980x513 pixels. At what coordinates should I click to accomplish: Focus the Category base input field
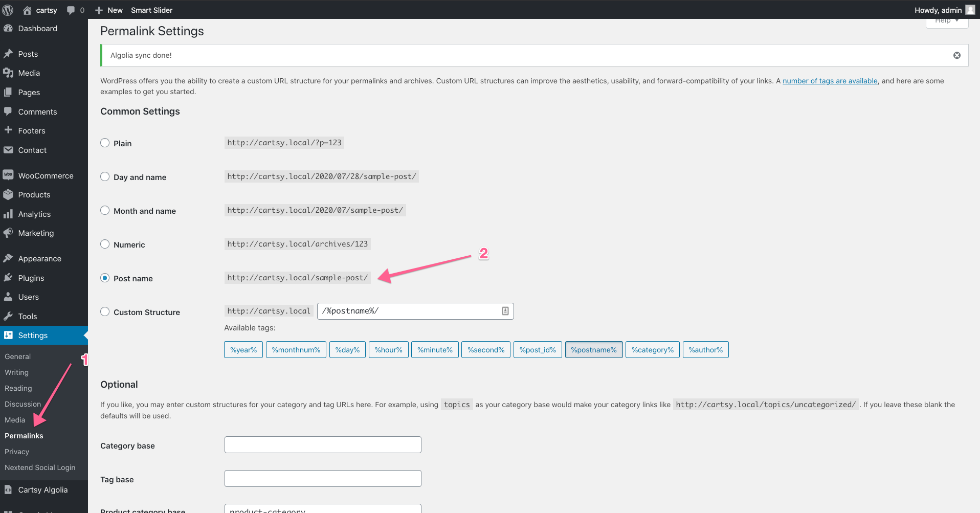tap(323, 444)
